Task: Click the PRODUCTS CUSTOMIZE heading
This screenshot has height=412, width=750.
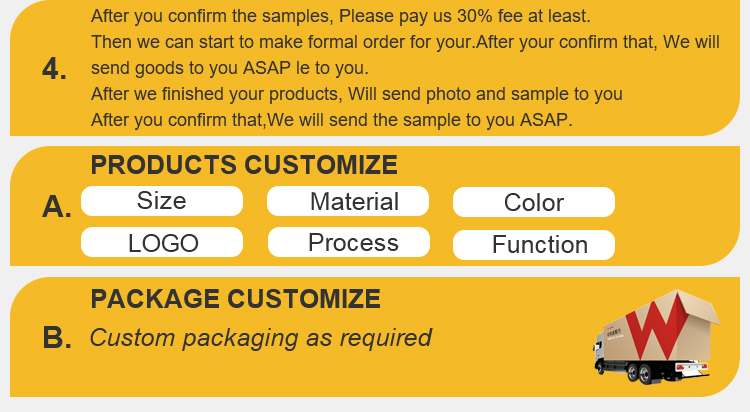Action: pyautogui.click(x=244, y=165)
